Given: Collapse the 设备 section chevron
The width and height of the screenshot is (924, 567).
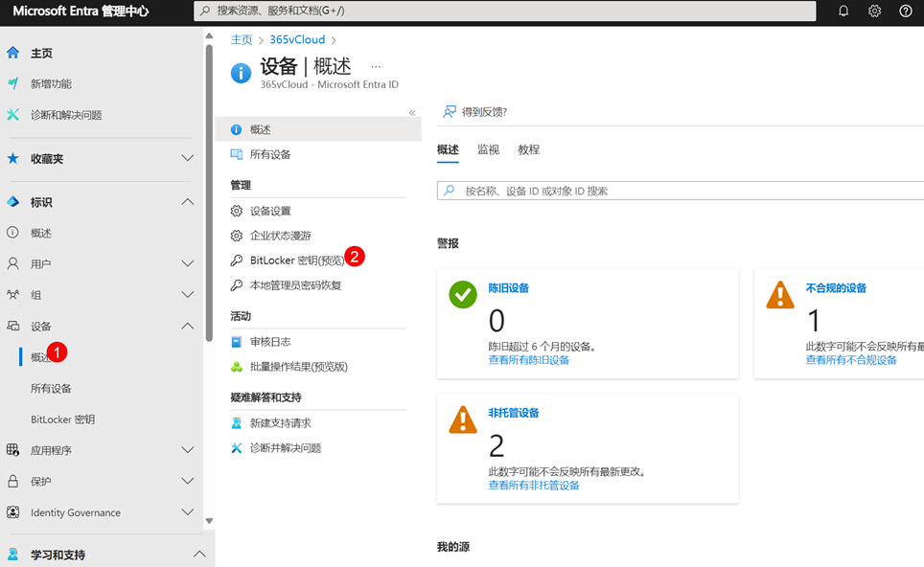Looking at the screenshot, I should coord(188,326).
